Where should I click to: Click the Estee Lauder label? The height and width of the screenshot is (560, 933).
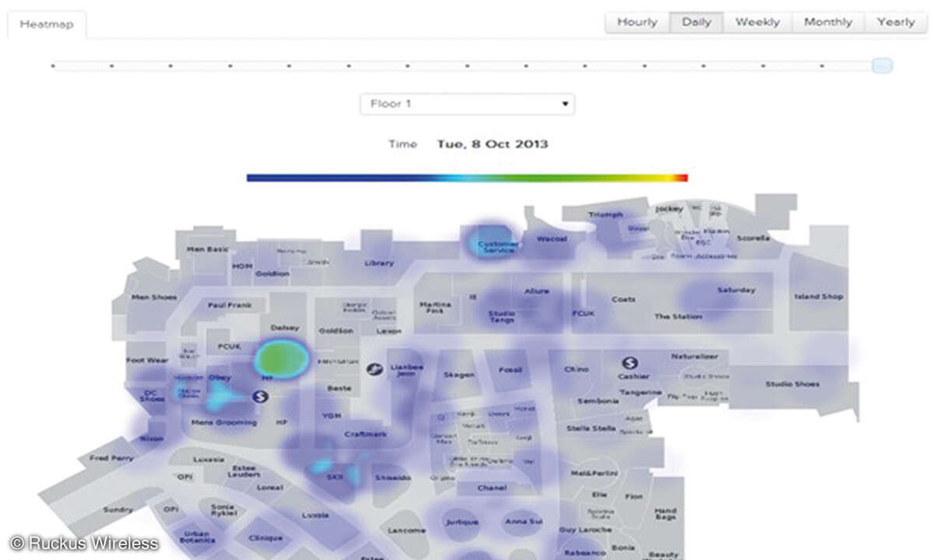click(x=244, y=471)
